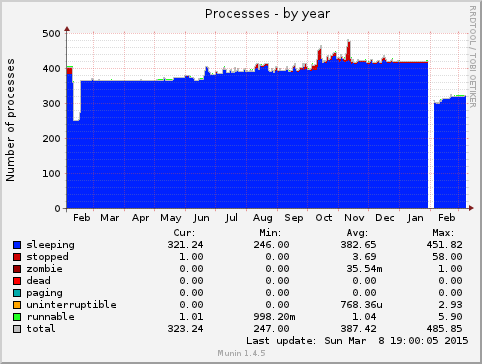The height and width of the screenshot is (364, 482).
Task: Click the 'zombie' legend label
Action: tap(45, 269)
